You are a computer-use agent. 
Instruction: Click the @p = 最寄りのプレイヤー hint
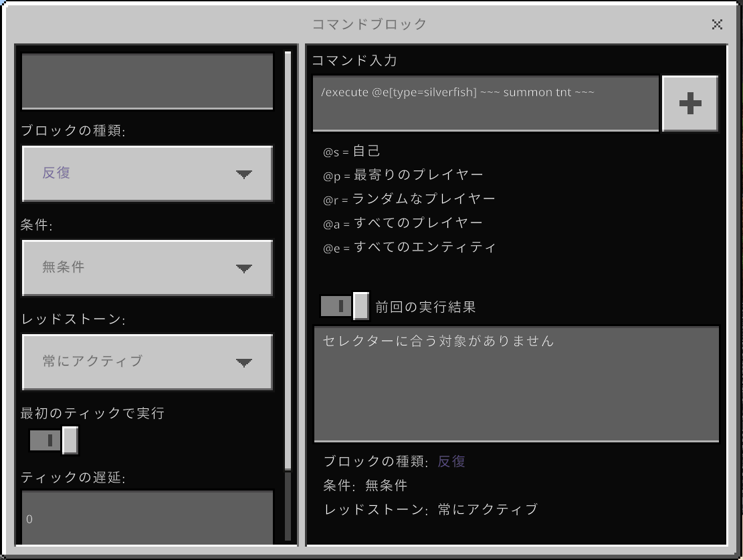[403, 175]
